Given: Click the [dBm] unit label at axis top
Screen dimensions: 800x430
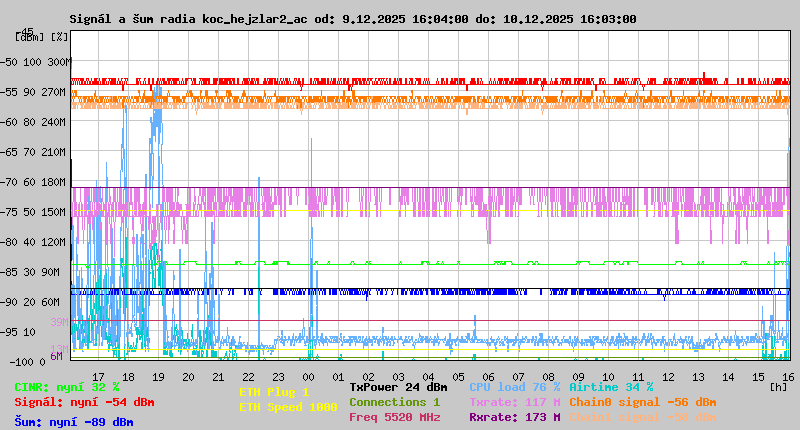Looking at the screenshot, I should [x=30, y=36].
